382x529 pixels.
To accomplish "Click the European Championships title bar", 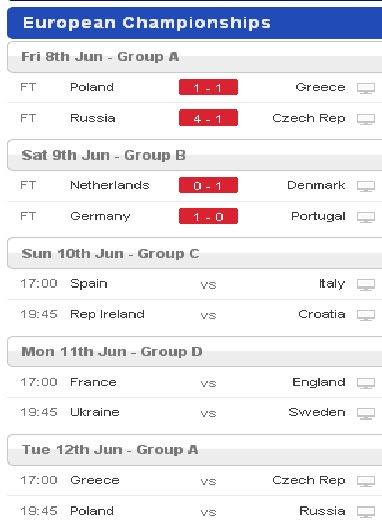I will (194, 23).
